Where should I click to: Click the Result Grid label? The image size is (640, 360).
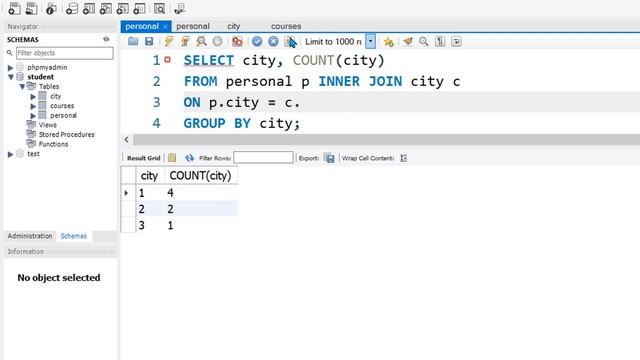143,158
